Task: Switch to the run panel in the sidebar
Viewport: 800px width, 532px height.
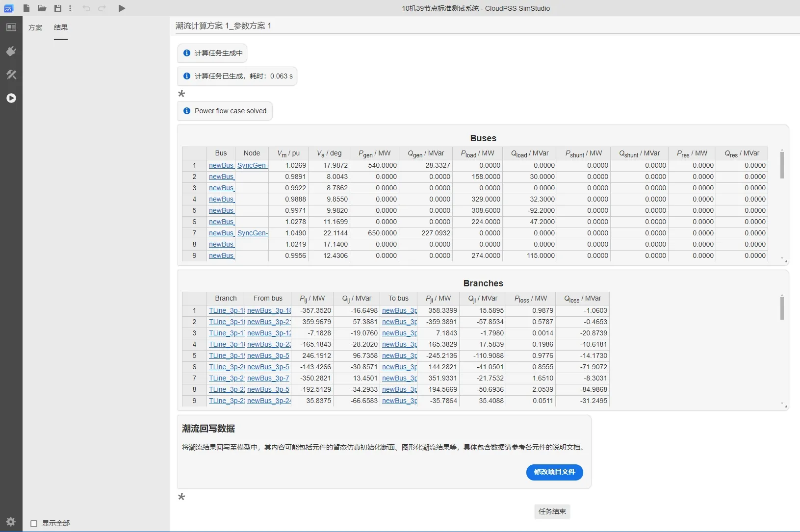Action: (11, 98)
